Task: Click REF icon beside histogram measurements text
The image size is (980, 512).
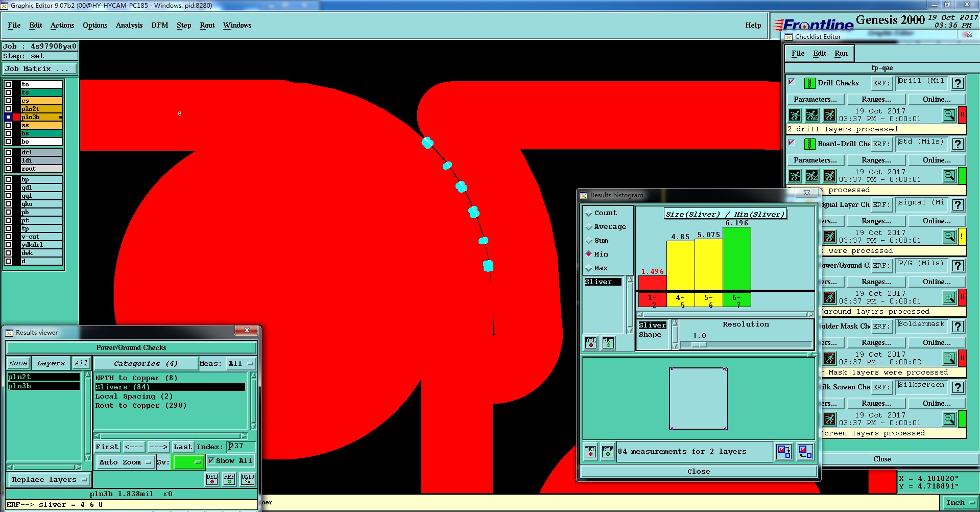Action: 608,452
